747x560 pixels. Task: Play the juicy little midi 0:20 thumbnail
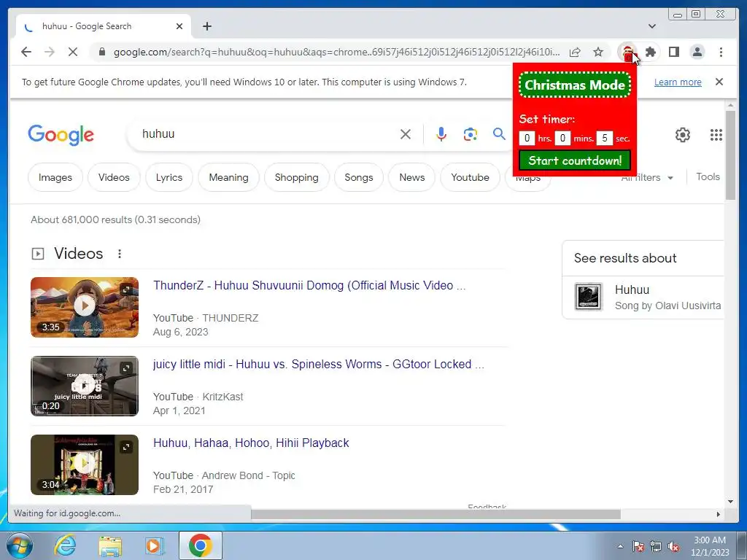[x=85, y=386]
